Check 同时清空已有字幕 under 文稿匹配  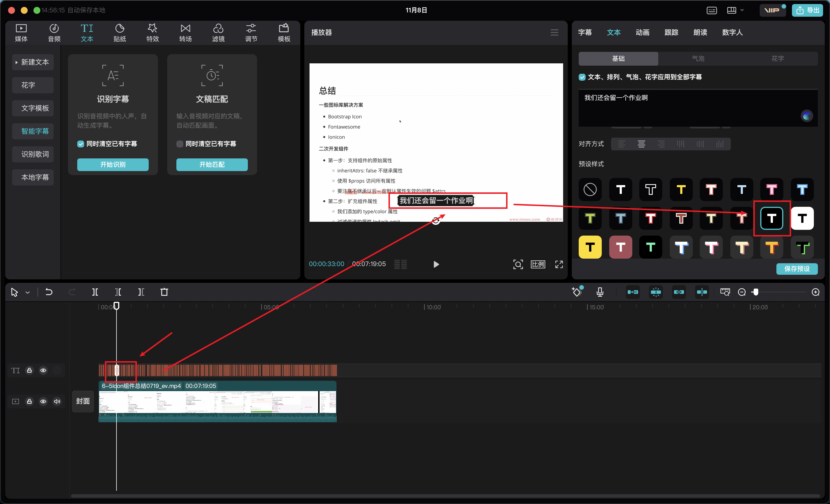pyautogui.click(x=180, y=144)
